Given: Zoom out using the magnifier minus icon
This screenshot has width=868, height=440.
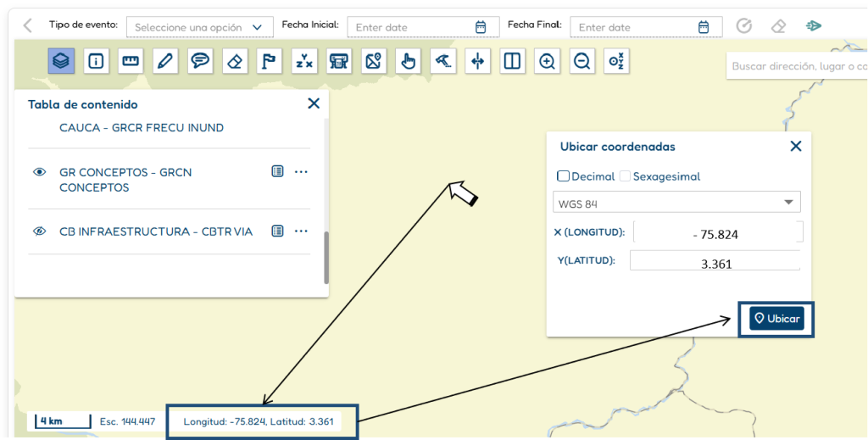Looking at the screenshot, I should (x=581, y=61).
